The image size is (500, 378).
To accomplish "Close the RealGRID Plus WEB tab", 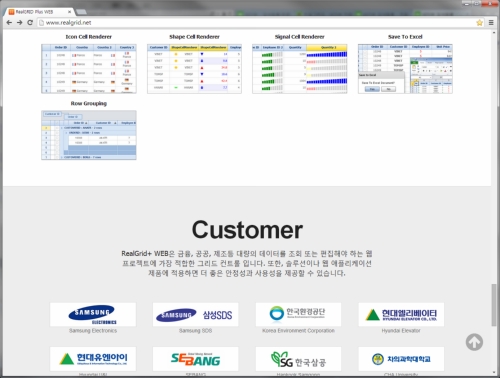I will tap(69, 12).
